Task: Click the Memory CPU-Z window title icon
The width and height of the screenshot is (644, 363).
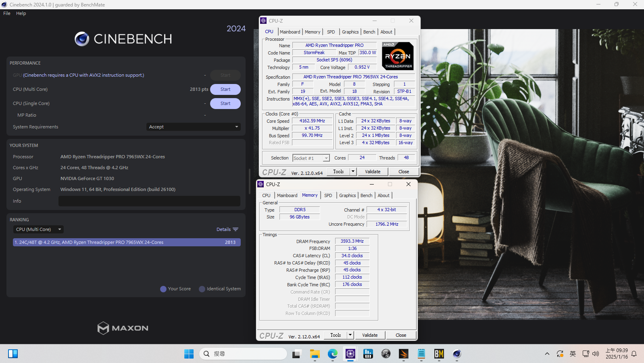Action: (x=261, y=184)
